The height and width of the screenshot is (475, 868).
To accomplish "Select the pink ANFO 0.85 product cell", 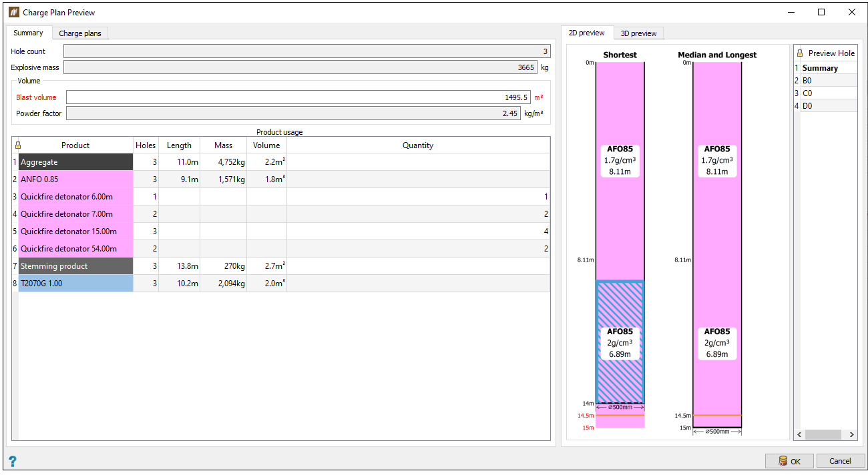I will click(75, 179).
